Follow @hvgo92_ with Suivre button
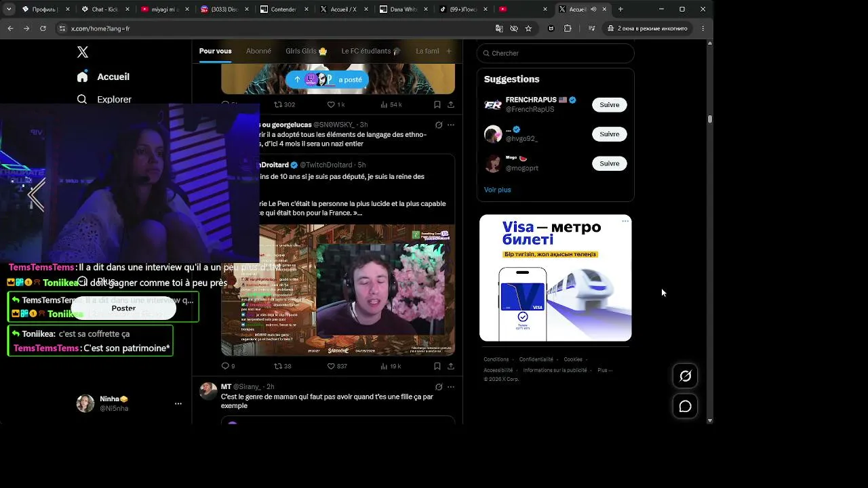This screenshot has width=868, height=488. pyautogui.click(x=609, y=134)
